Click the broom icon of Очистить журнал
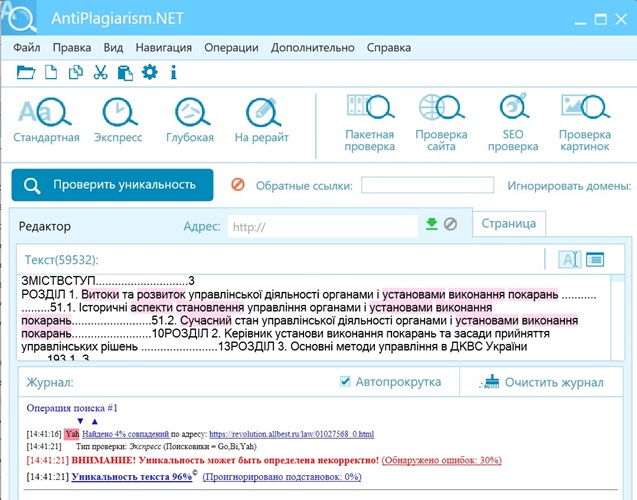637x500 pixels. tap(489, 382)
